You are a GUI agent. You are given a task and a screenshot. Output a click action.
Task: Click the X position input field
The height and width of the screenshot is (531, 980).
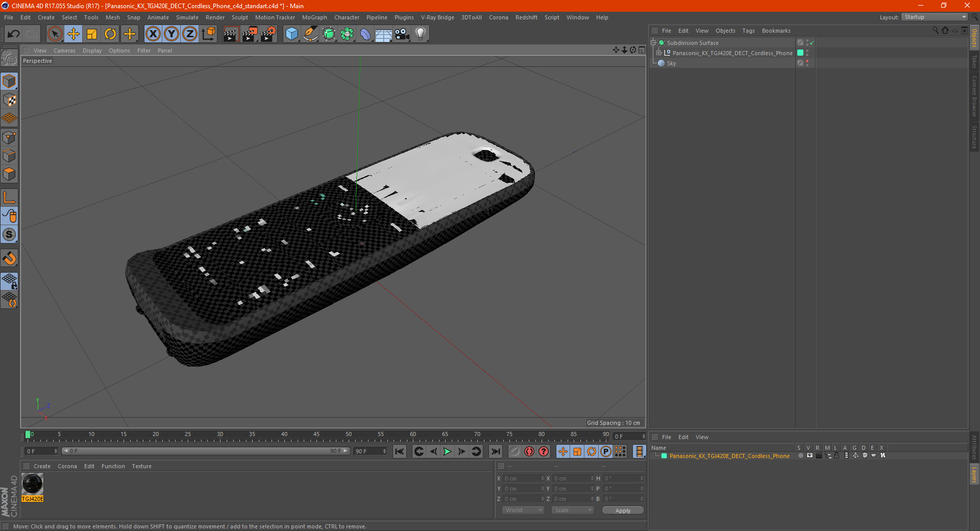coord(524,478)
